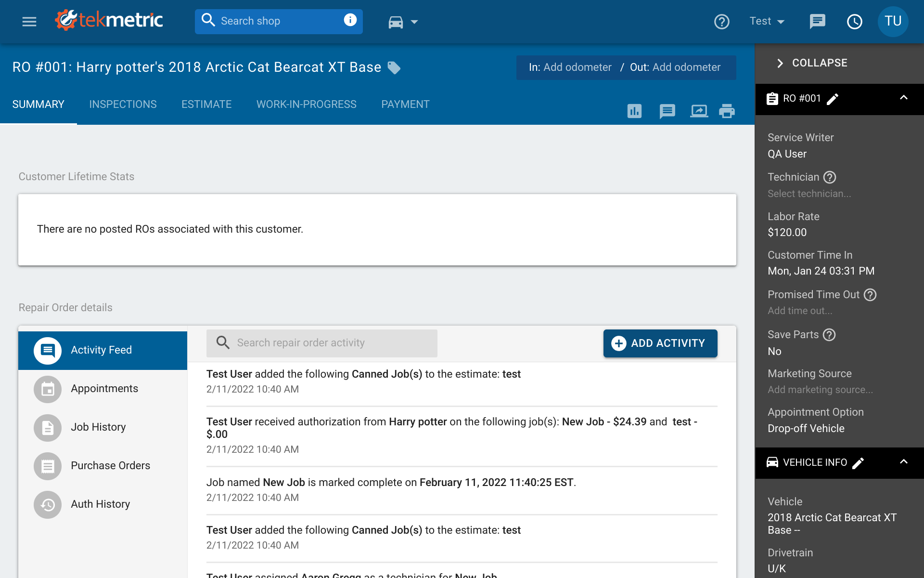Image resolution: width=924 pixels, height=578 pixels.
Task: Open the time clock icon
Action: point(855,21)
